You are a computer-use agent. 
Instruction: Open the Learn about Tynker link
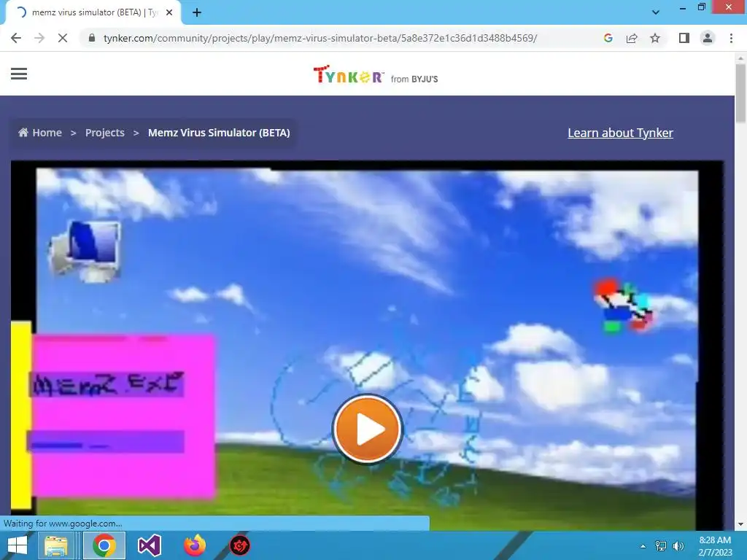tap(620, 133)
